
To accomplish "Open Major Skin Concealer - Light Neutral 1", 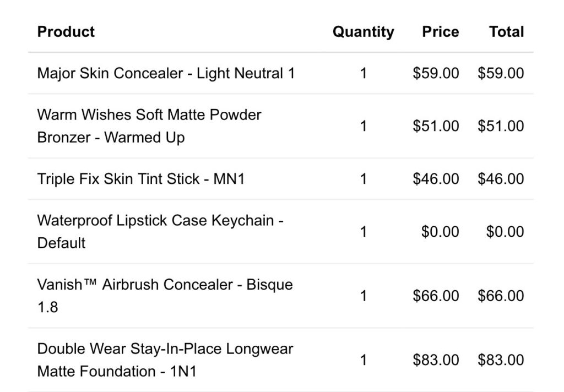I will pyautogui.click(x=166, y=73).
